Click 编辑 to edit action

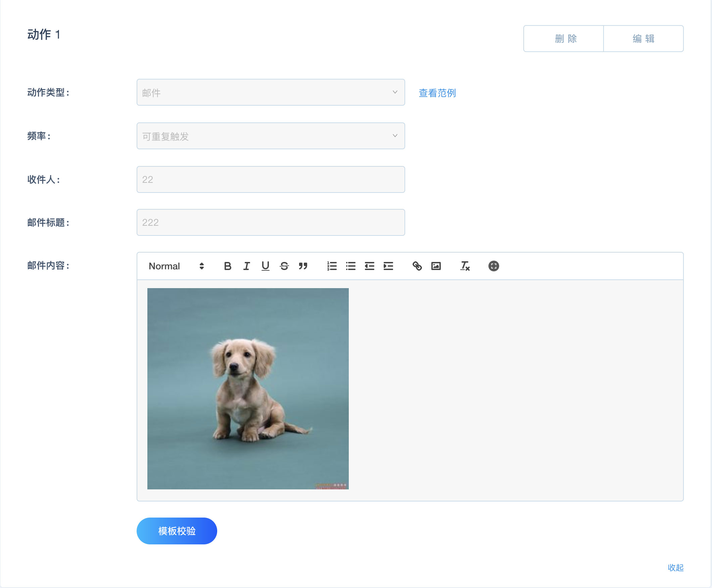click(x=644, y=39)
